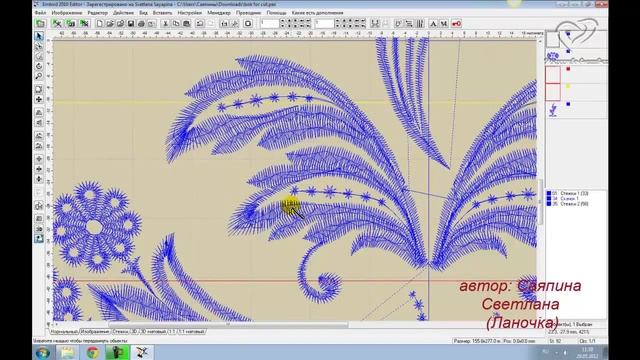This screenshot has width=640, height=360.
Task: Open the Windows Start menu
Action: point(42,352)
